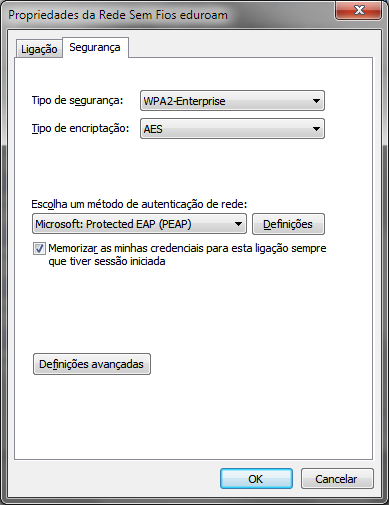Click the Definições button next to PEAP
Image resolution: width=390 pixels, height=505 pixels.
288,224
